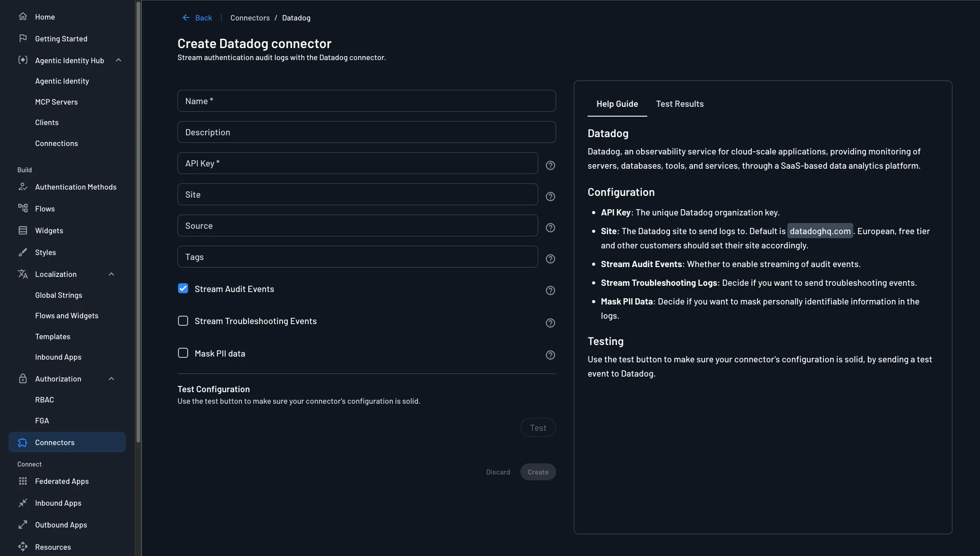This screenshot has height=556, width=980.
Task: Focus the Description input field
Action: pyautogui.click(x=367, y=132)
